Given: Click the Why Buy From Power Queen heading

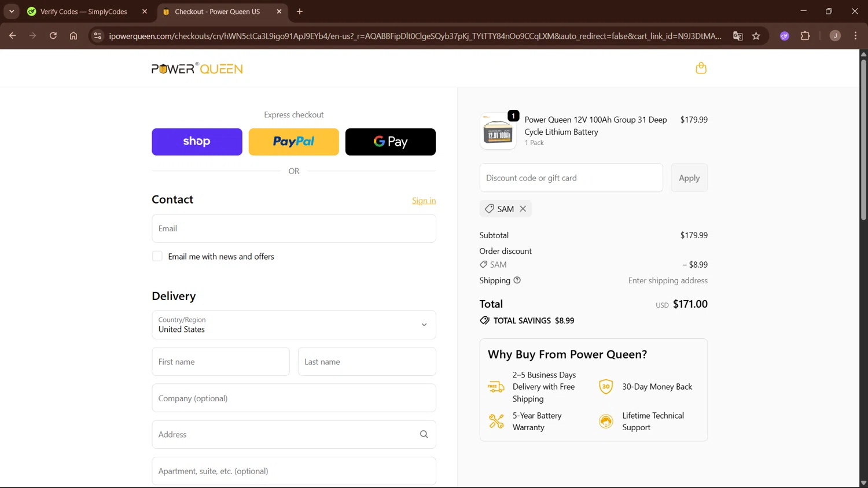Looking at the screenshot, I should (x=567, y=354).
